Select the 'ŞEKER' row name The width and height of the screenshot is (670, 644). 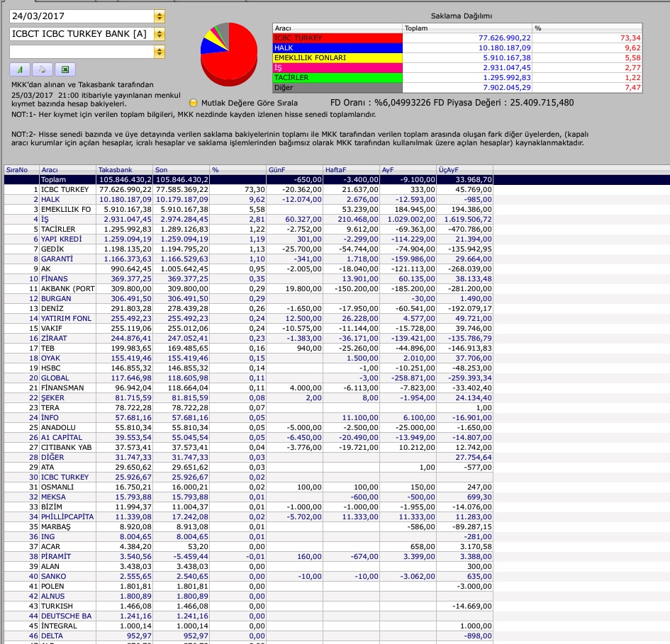52,397
